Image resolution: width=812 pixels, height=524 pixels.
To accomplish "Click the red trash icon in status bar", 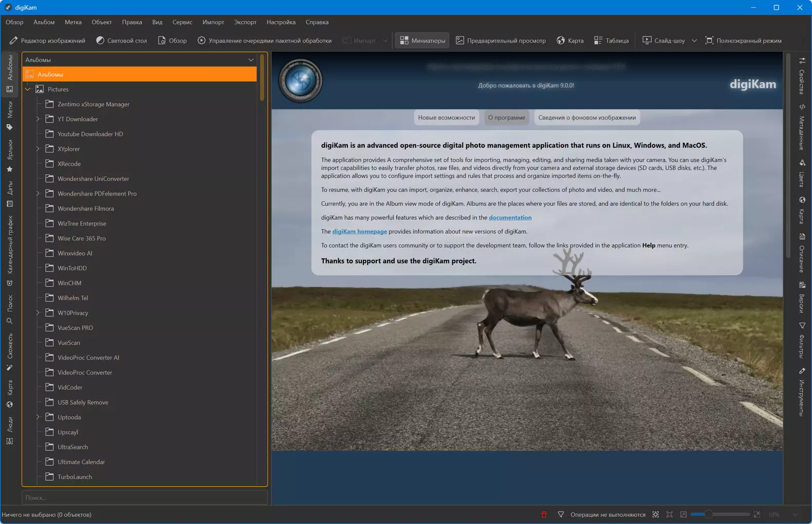I will point(544,514).
